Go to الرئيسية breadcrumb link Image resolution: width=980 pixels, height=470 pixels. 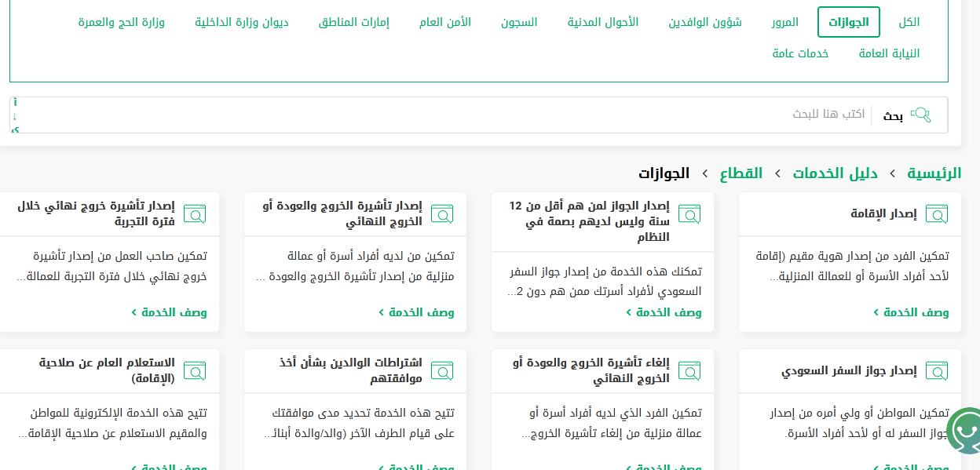(x=934, y=173)
